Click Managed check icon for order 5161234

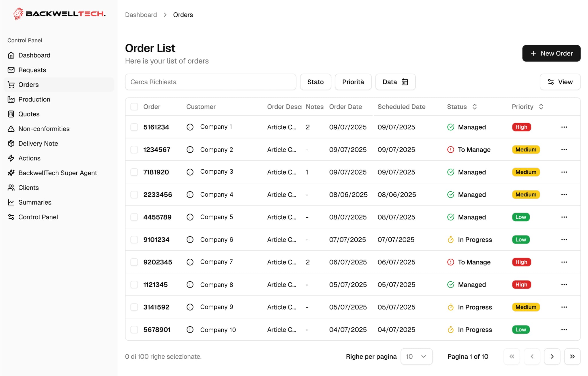click(x=450, y=127)
